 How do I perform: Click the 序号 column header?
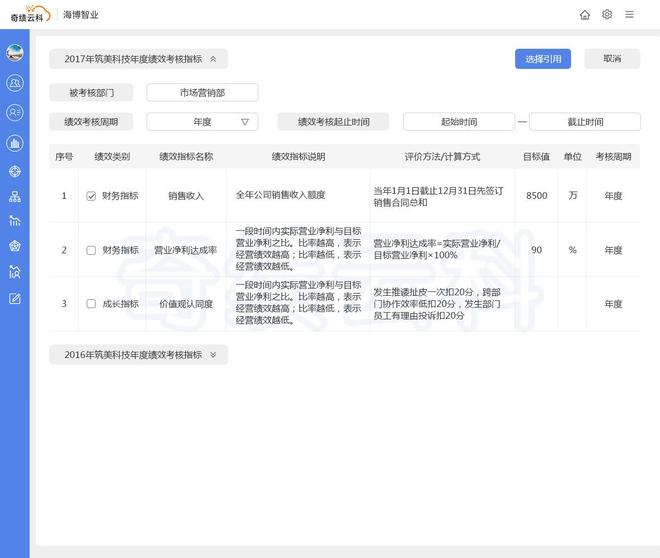pos(64,157)
